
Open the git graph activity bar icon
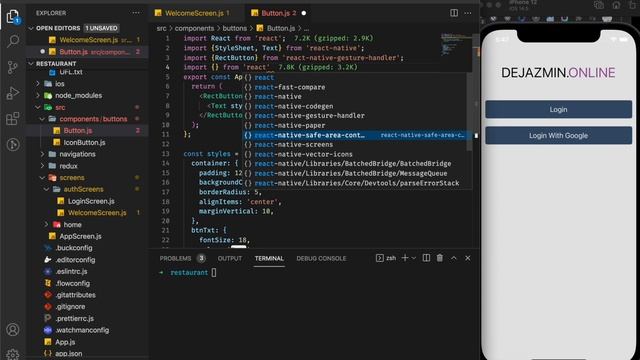click(13, 144)
